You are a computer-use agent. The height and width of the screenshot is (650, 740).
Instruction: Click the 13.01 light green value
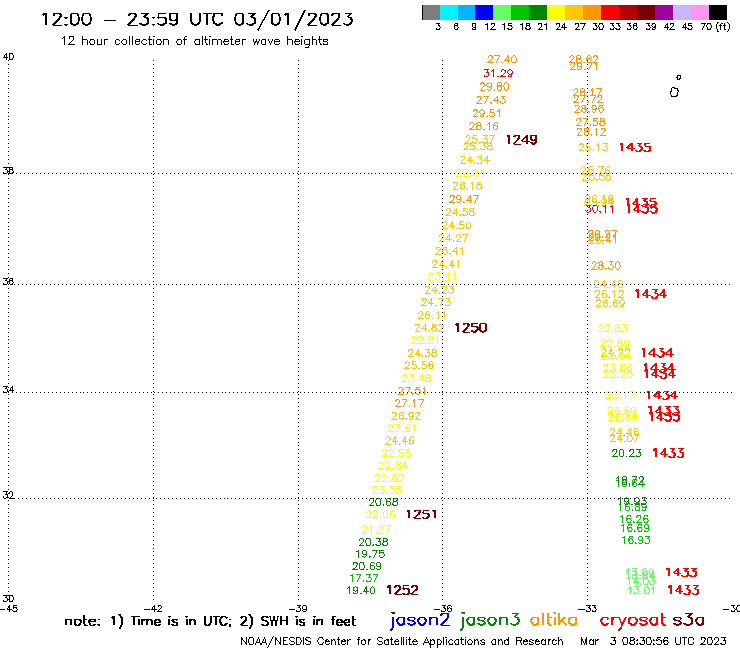pyautogui.click(x=641, y=591)
